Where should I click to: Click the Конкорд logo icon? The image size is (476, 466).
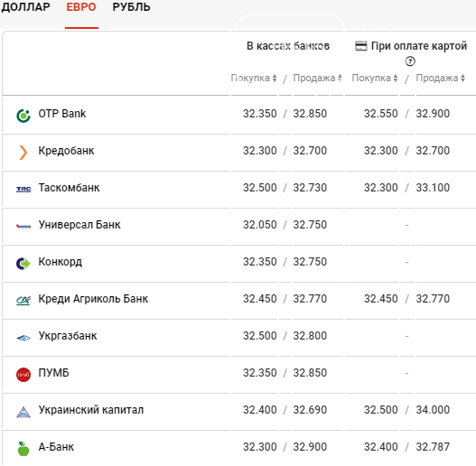pyautogui.click(x=23, y=263)
